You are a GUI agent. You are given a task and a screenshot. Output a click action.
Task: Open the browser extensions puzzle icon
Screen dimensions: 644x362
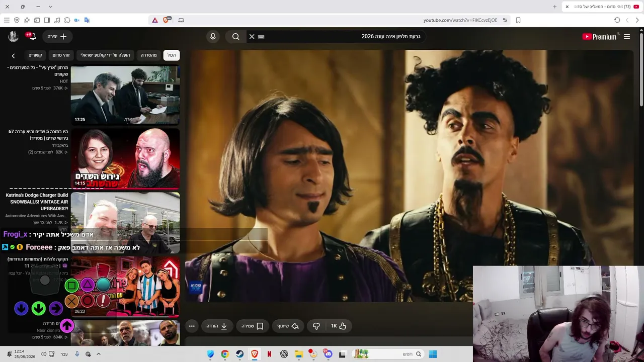coord(67,20)
